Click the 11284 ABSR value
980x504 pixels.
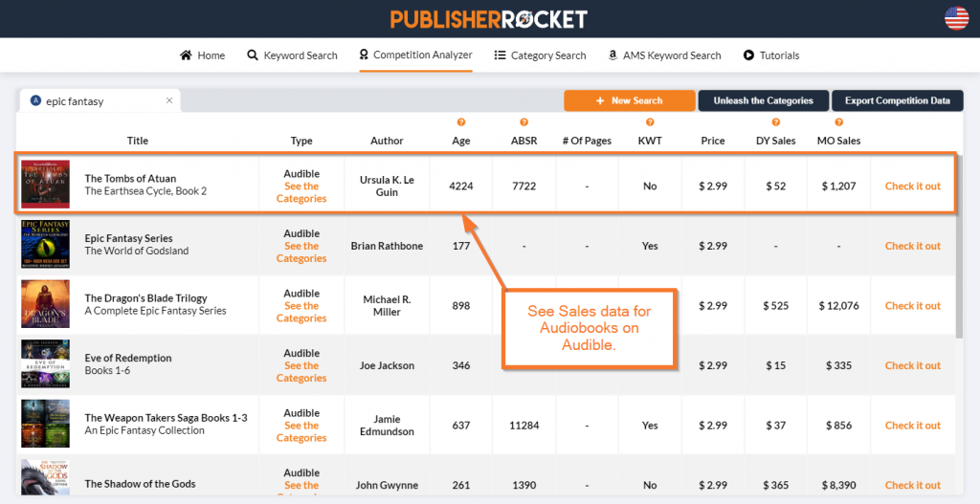(x=523, y=426)
